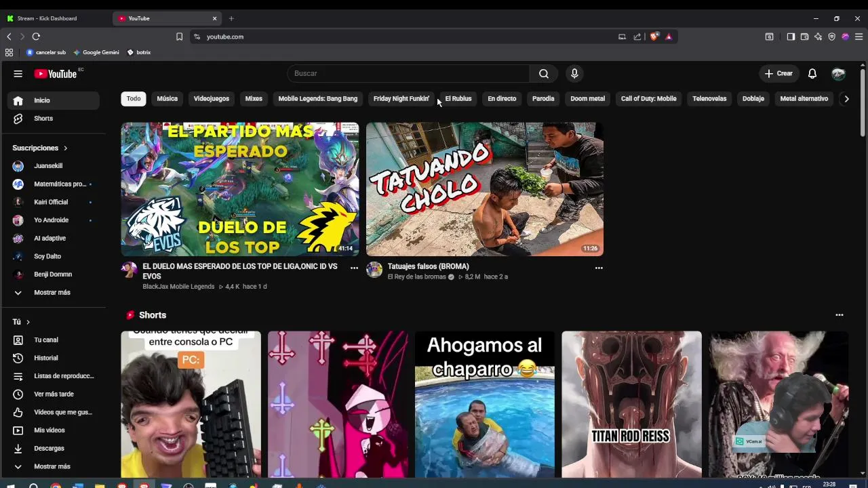Open Descargas in the sidebar
868x488 pixels.
tap(54, 448)
